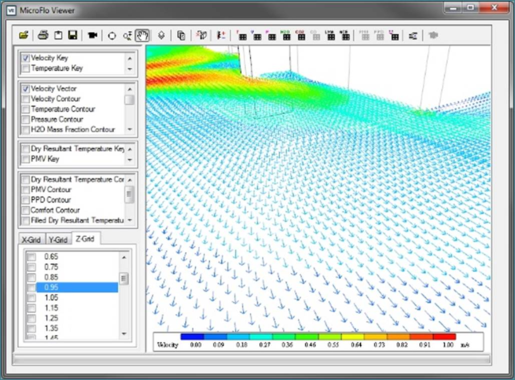
Task: Switch to the Y-Grid tab
Action: (x=58, y=239)
